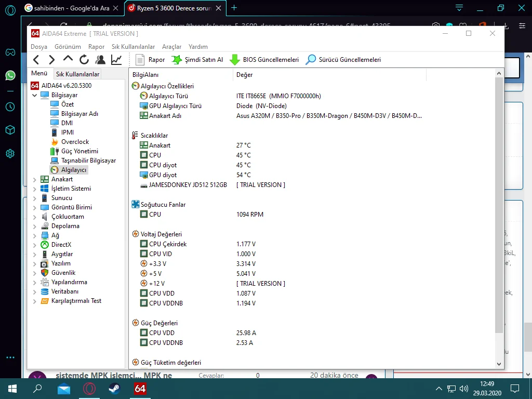The height and width of the screenshot is (399, 532).
Task: Expand the İşletim Sistemi tree node
Action: [x=34, y=189]
